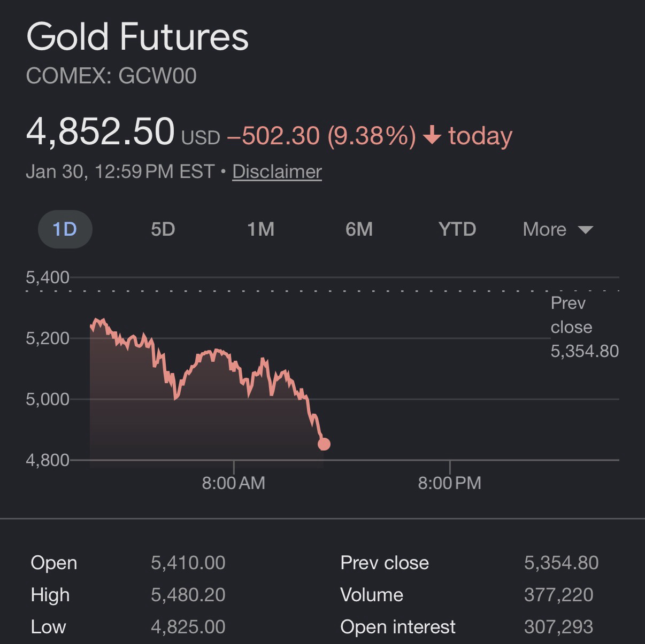Click the Open interest value 307,293
The width and height of the screenshot is (645, 644).
[x=558, y=627]
